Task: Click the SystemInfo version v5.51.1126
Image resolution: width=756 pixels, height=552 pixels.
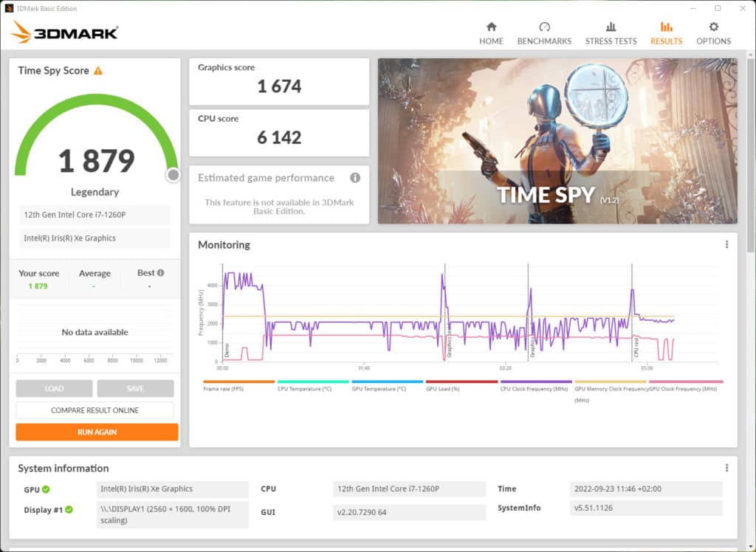Action: [x=646, y=508]
